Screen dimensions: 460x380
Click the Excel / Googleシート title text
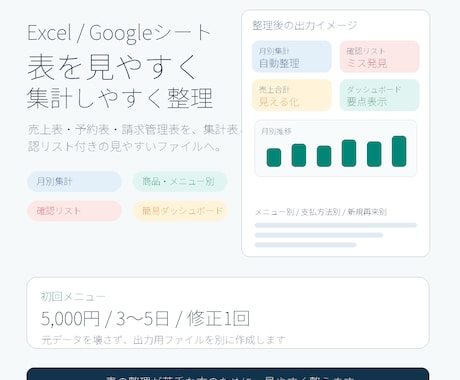tap(119, 33)
